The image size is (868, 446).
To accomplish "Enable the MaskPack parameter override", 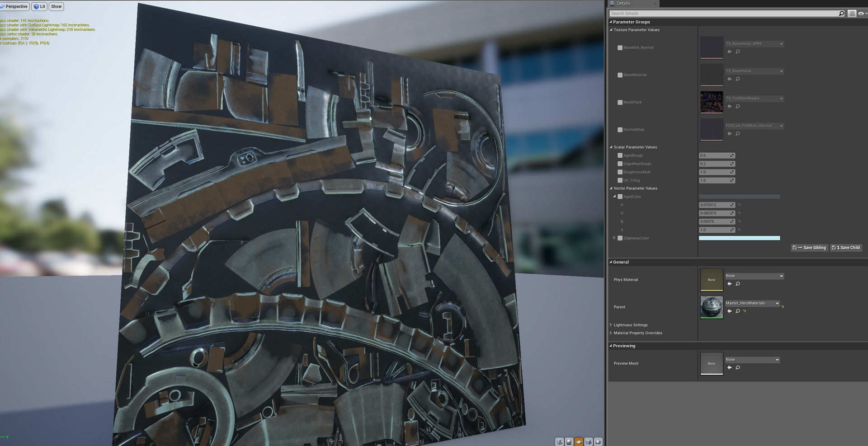I will pyautogui.click(x=620, y=102).
